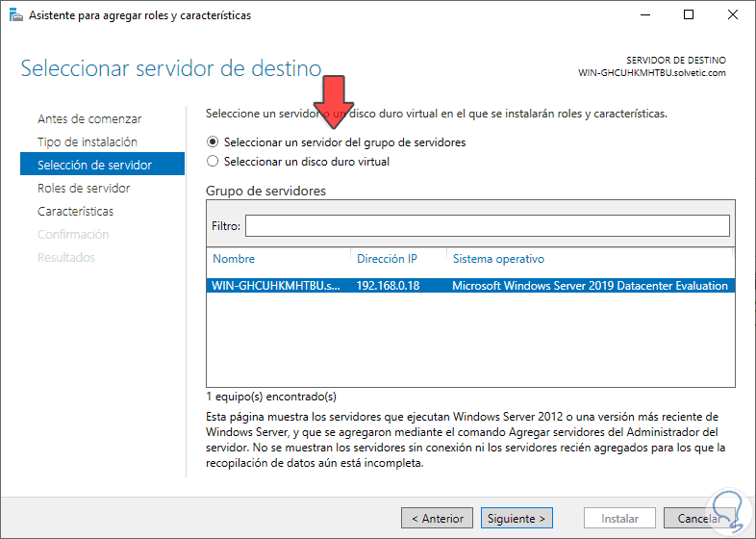The image size is (756, 539).
Task: Minimize the wizard window
Action: [x=645, y=15]
